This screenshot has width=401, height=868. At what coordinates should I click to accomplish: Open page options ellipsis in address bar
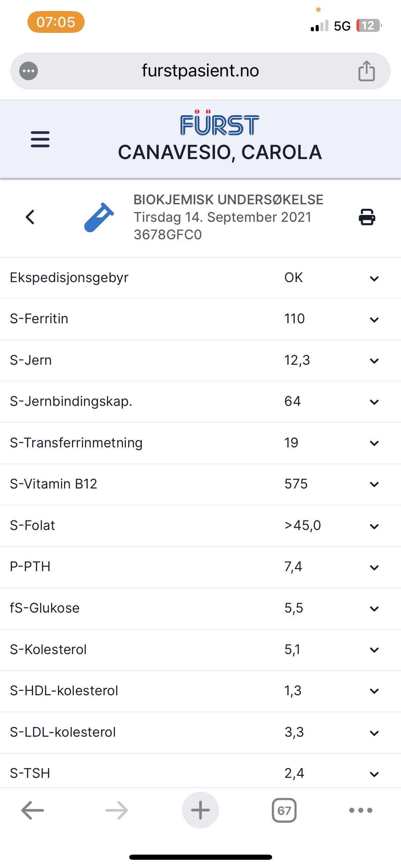tap(28, 71)
